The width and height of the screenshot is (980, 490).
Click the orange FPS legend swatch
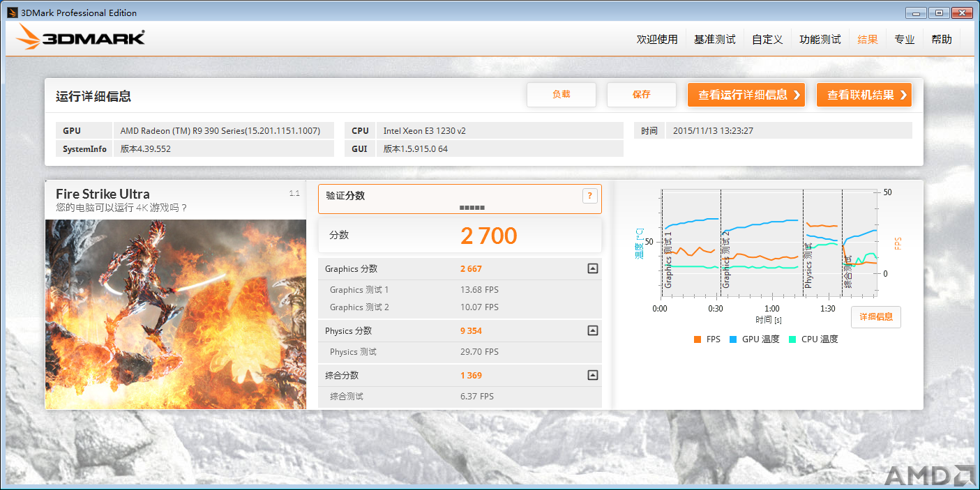coord(698,339)
